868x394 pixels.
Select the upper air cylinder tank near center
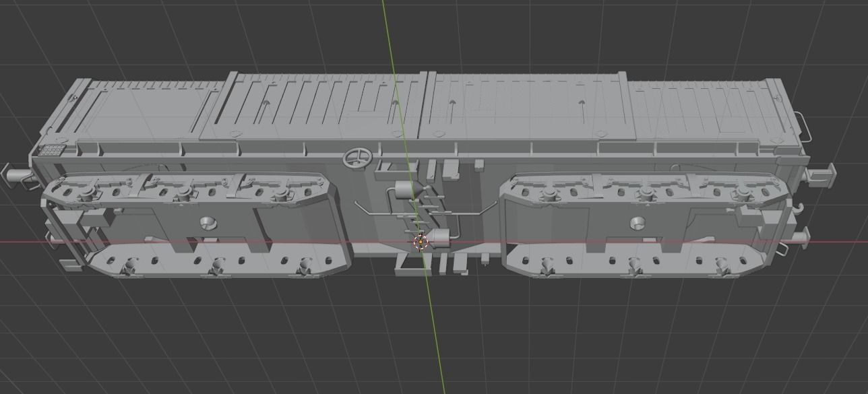click(x=409, y=190)
